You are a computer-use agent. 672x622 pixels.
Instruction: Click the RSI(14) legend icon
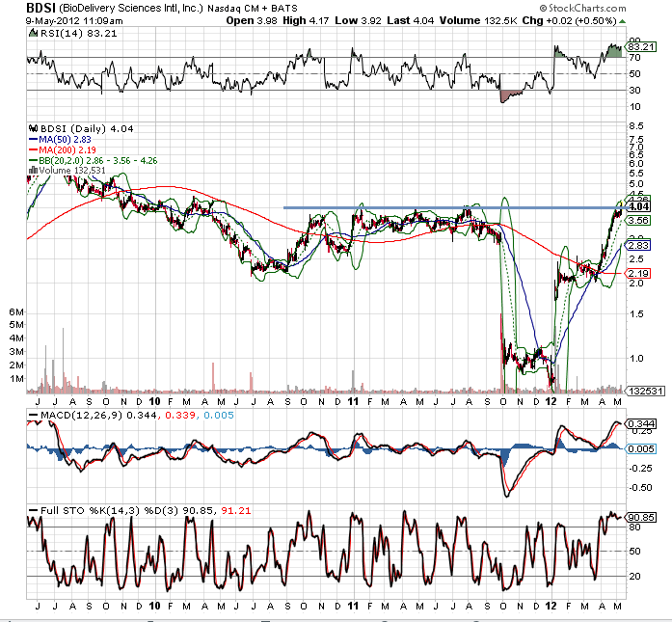33,33
